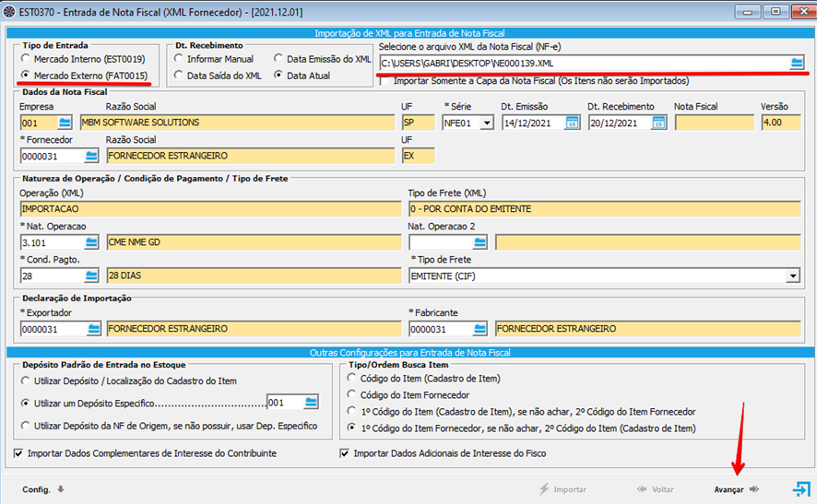The width and height of the screenshot is (817, 504).
Task: Select Mercado Externo (FAT0015) option
Action: pos(85,76)
